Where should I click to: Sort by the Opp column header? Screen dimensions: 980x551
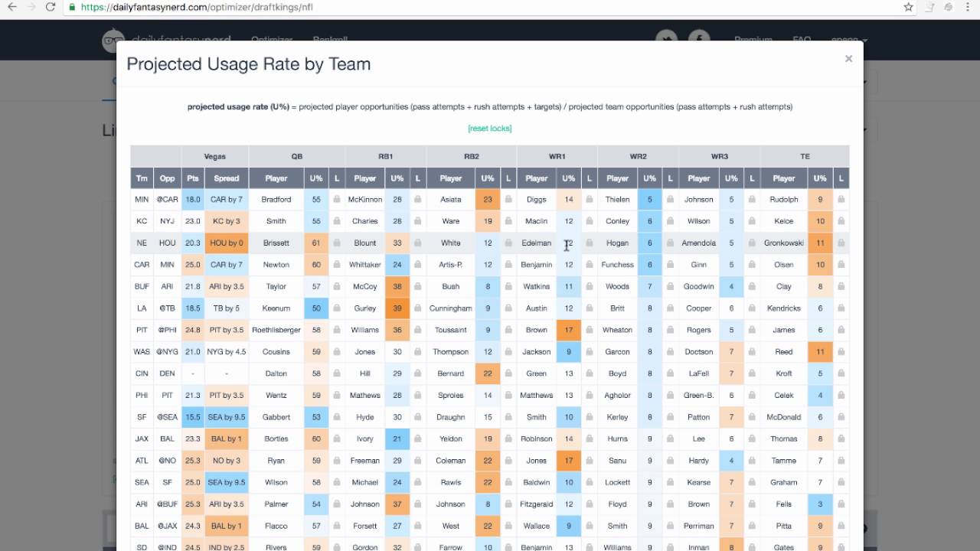(167, 178)
